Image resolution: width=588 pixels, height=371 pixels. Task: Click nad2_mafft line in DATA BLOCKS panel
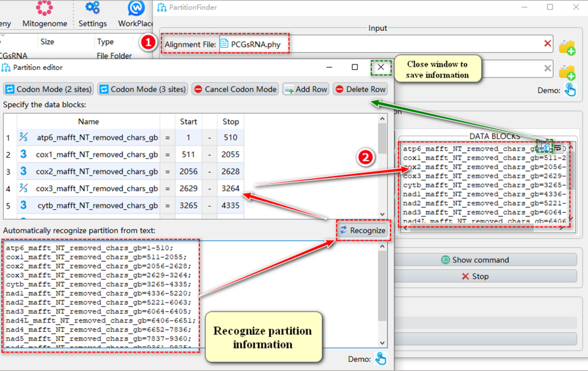click(484, 203)
